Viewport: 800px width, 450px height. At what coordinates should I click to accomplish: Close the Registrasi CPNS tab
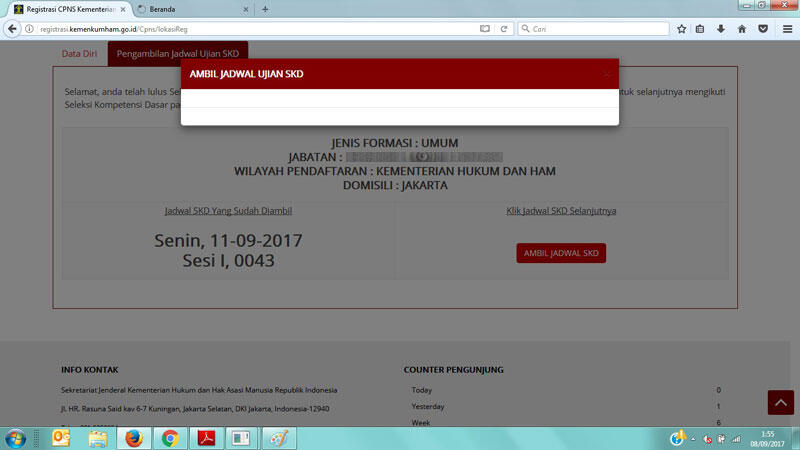point(123,9)
